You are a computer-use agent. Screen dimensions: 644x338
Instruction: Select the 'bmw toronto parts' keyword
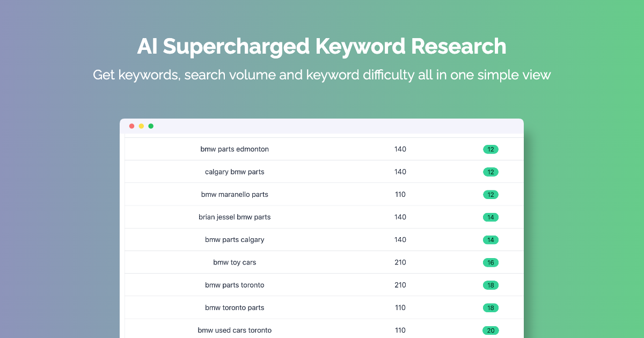point(235,308)
